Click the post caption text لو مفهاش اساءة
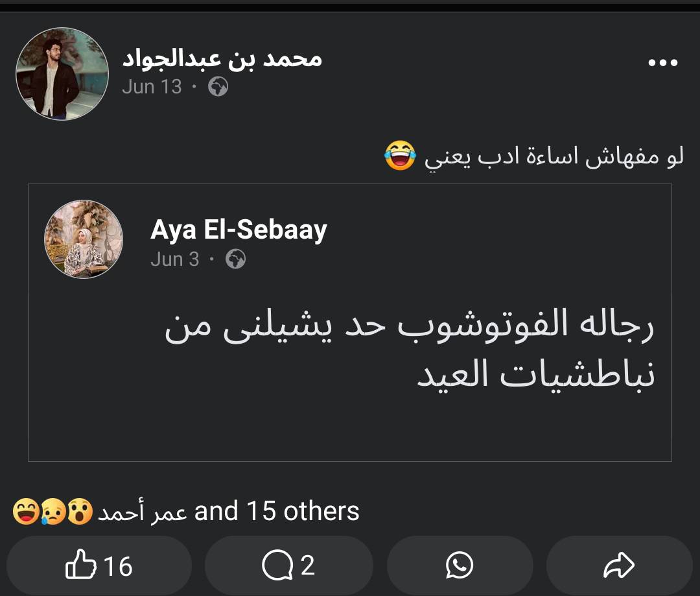This screenshot has height=596, width=700. point(554,158)
